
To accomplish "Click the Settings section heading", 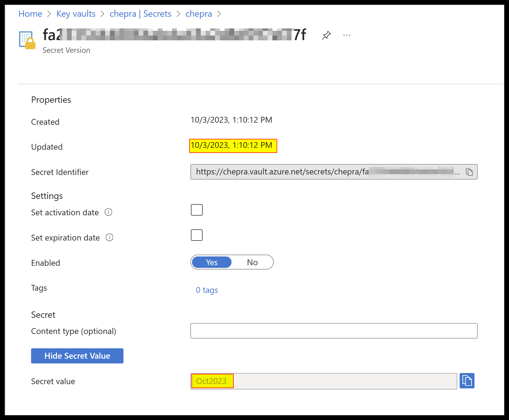I will tap(47, 196).
